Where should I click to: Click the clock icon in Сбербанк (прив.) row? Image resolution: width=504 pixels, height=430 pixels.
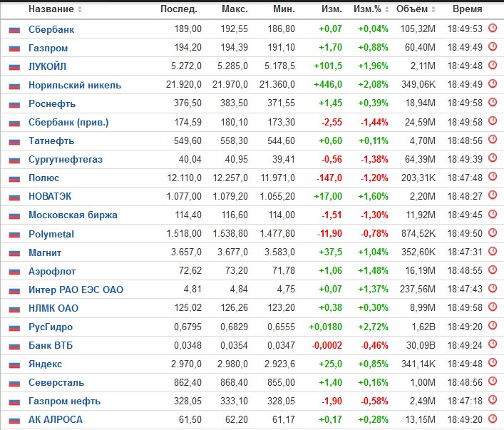tap(493, 121)
